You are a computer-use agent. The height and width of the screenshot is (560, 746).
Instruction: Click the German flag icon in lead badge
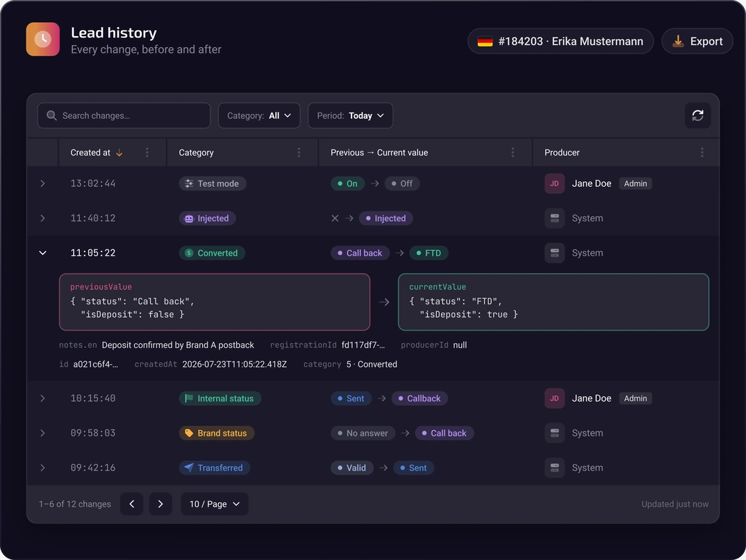tap(485, 42)
